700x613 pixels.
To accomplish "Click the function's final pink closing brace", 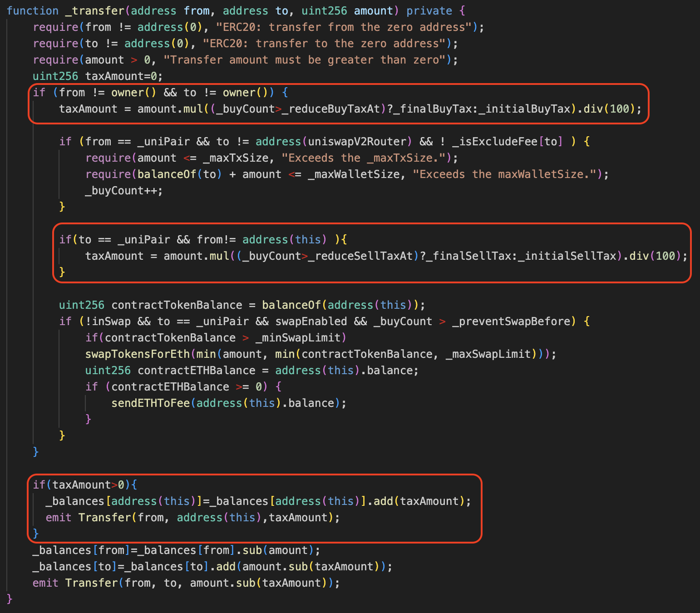I will (x=10, y=599).
